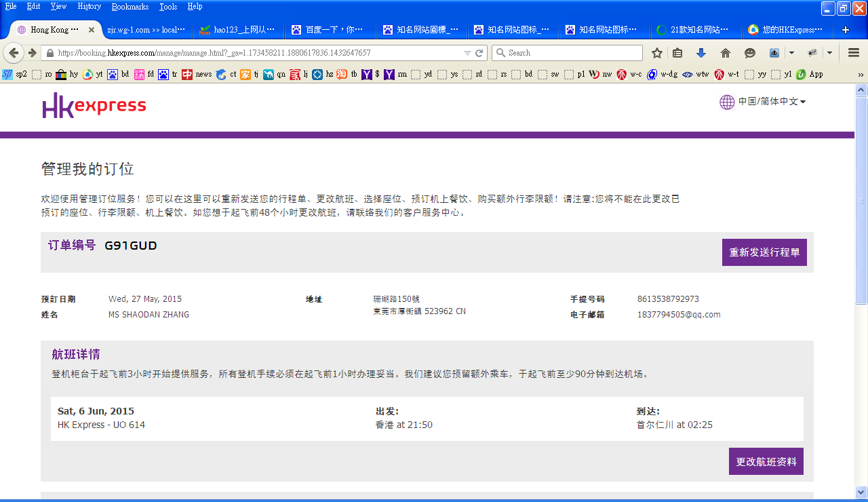Bookmark this page with the star icon
This screenshot has height=502, width=868.
(656, 53)
